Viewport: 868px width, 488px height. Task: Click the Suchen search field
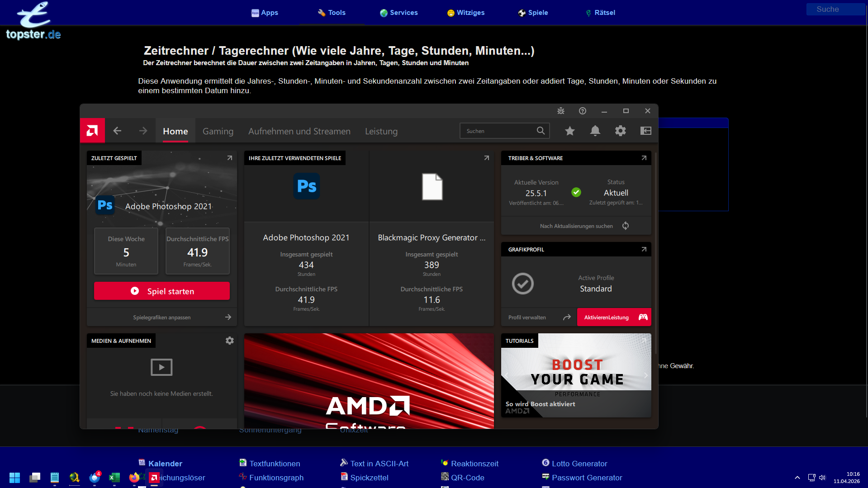pos(505,131)
